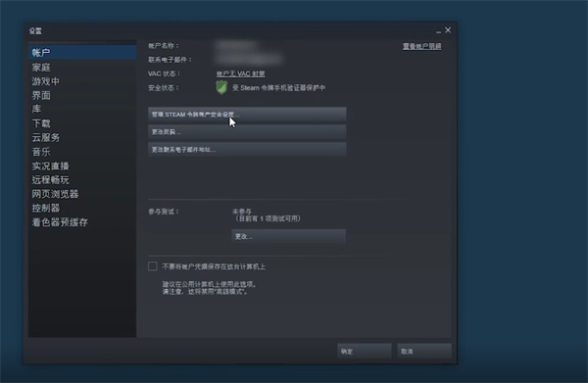
Task: Open 着色器预缓存 settings
Action: tap(60, 222)
